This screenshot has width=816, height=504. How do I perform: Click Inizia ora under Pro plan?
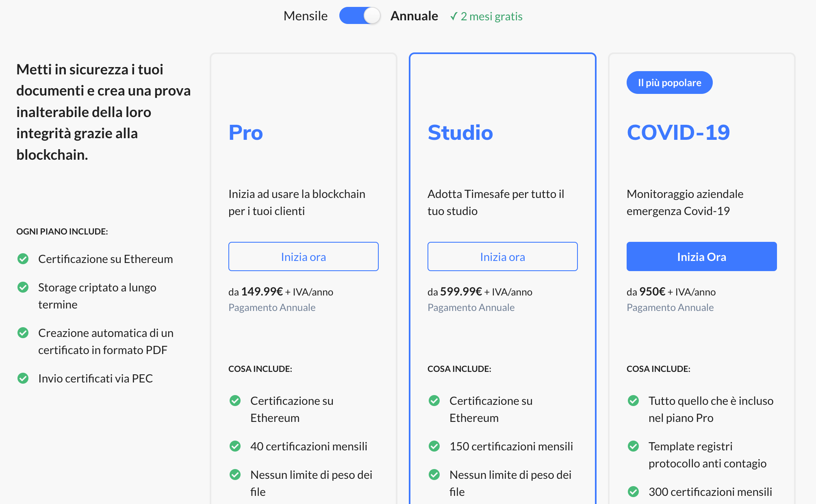click(x=303, y=256)
